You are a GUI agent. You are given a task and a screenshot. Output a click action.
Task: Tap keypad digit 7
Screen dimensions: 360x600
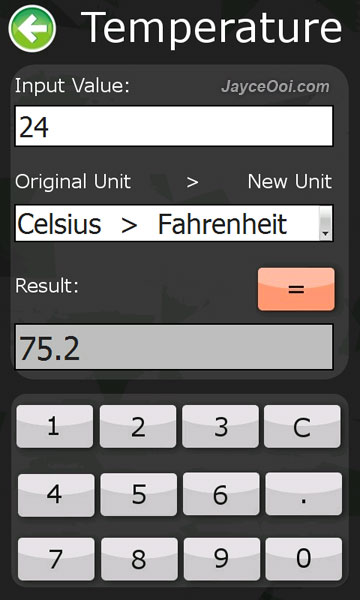point(56,559)
